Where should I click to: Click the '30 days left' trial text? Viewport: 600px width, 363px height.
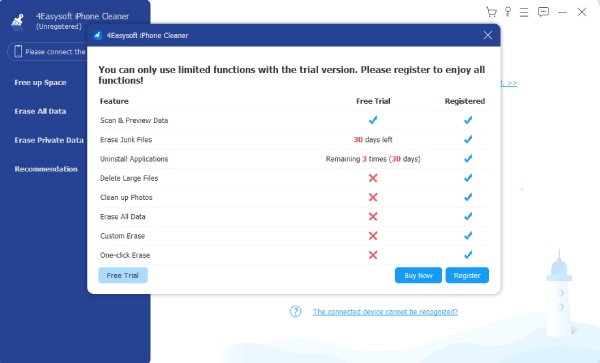point(373,140)
